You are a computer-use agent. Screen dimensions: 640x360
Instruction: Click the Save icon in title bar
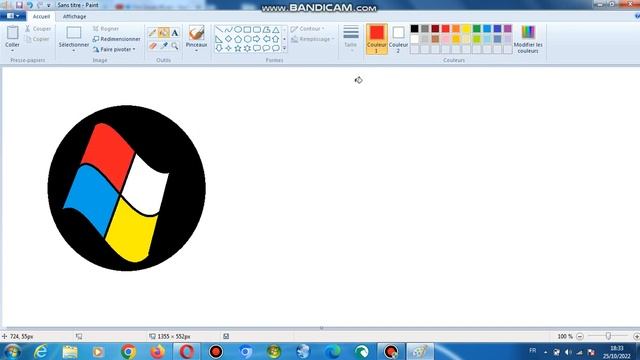click(19, 5)
